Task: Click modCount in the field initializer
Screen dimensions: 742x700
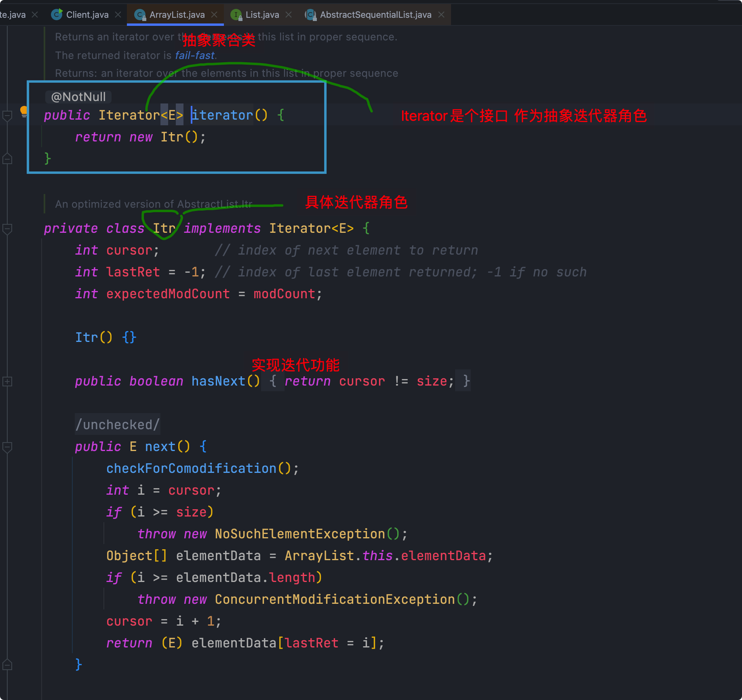Action: [x=284, y=294]
